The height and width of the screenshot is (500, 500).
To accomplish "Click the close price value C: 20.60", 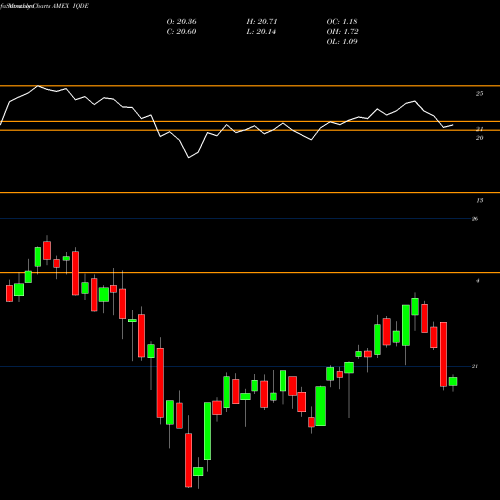I will tap(181, 32).
